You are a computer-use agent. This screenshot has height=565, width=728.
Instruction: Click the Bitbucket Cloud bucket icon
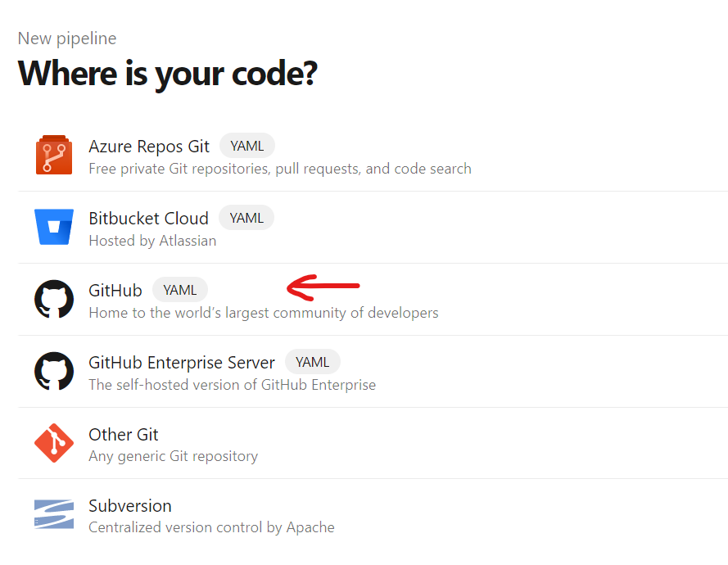click(53, 228)
